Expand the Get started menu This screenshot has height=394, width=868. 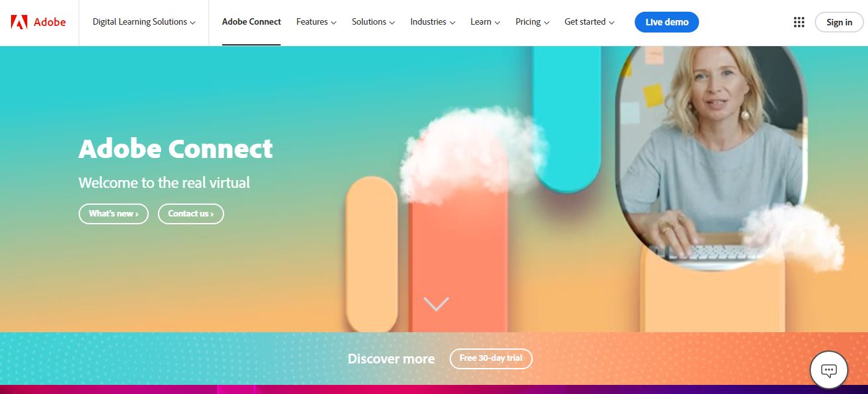tap(589, 22)
